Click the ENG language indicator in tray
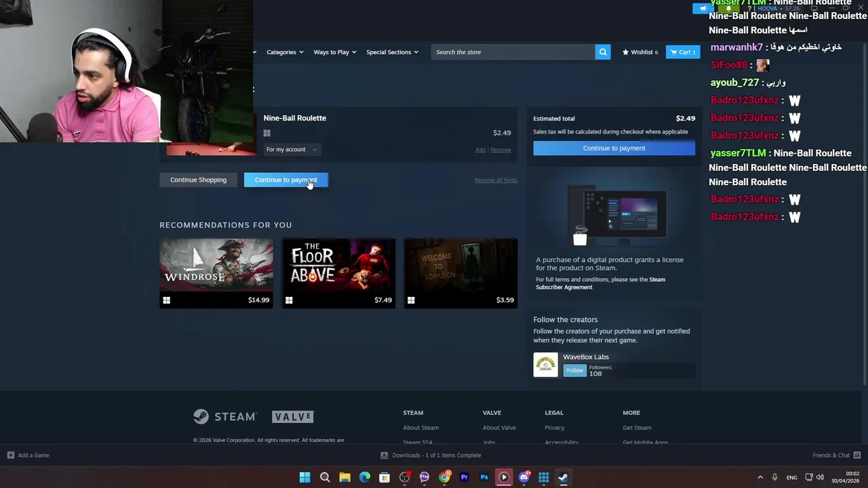The width and height of the screenshot is (868, 488). click(791, 478)
